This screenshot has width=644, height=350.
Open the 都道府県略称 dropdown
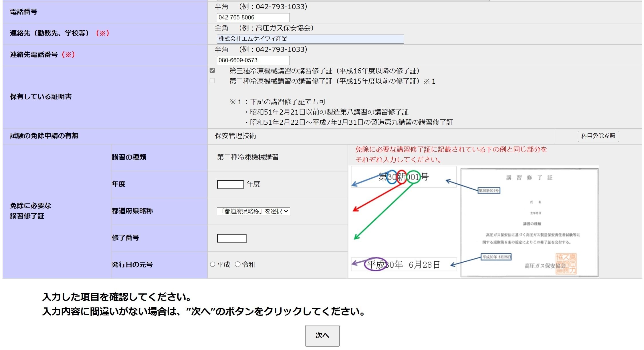coord(253,211)
